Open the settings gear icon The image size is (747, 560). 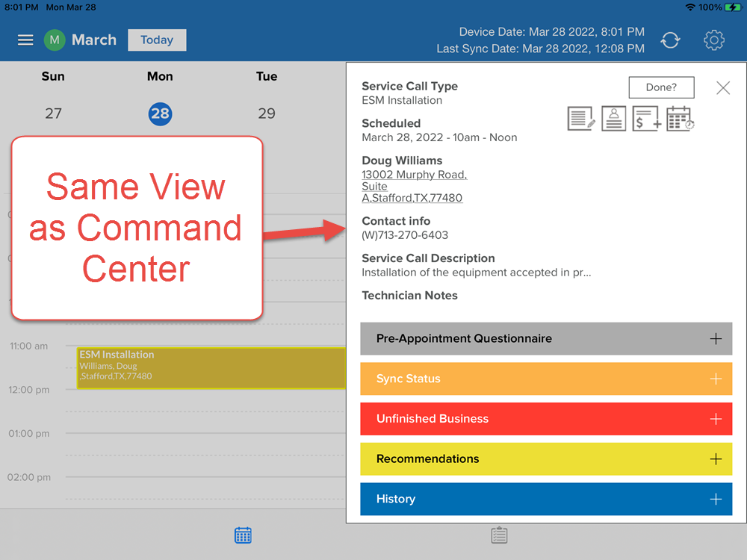(x=714, y=40)
